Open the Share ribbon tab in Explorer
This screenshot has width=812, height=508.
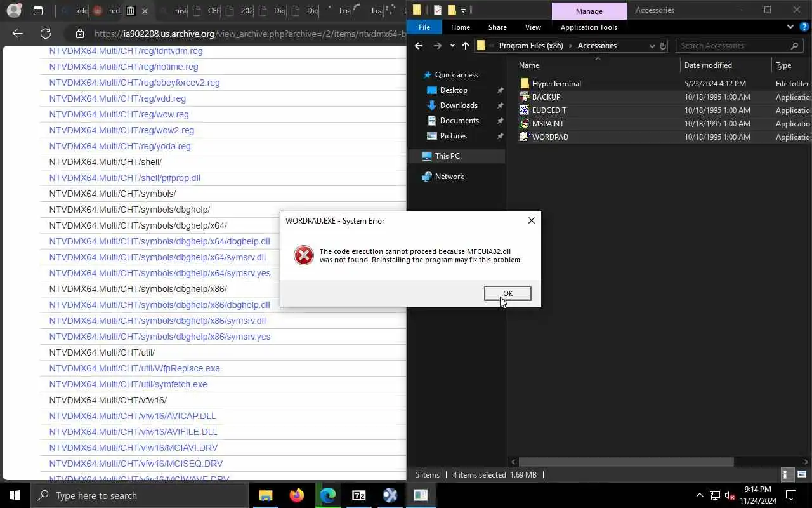[x=497, y=27]
